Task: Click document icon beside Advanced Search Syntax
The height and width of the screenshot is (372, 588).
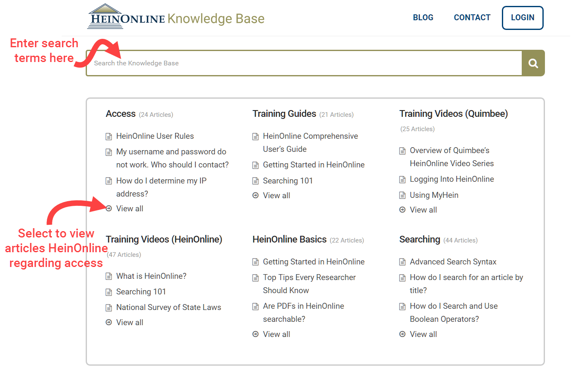Action: pos(402,262)
